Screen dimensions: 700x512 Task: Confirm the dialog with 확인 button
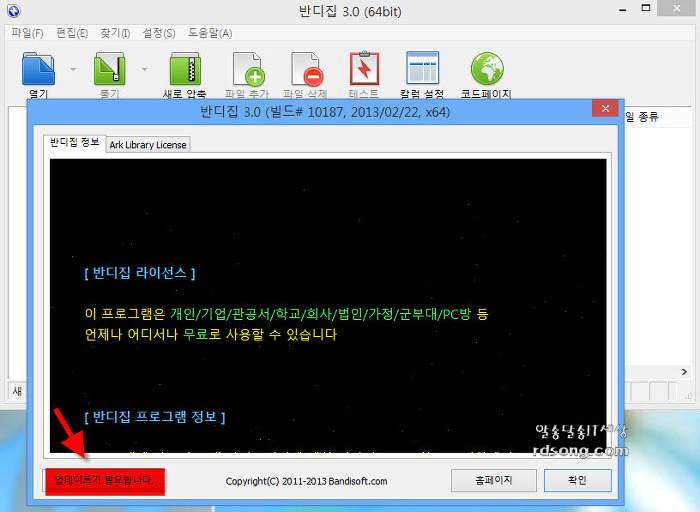(x=577, y=480)
